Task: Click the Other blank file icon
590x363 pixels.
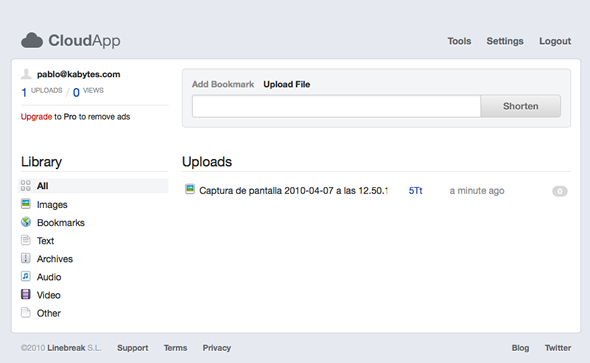Action: pos(26,312)
